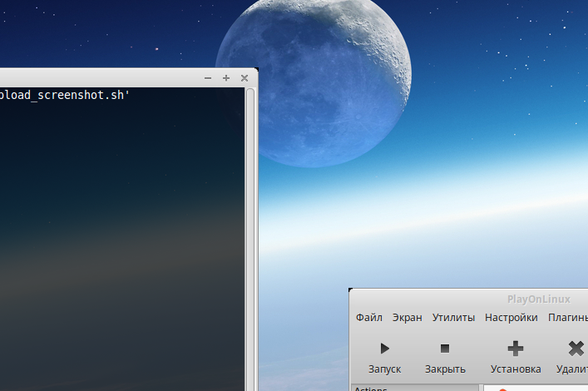
Task: Close the terminal window
Action: pyautogui.click(x=245, y=78)
